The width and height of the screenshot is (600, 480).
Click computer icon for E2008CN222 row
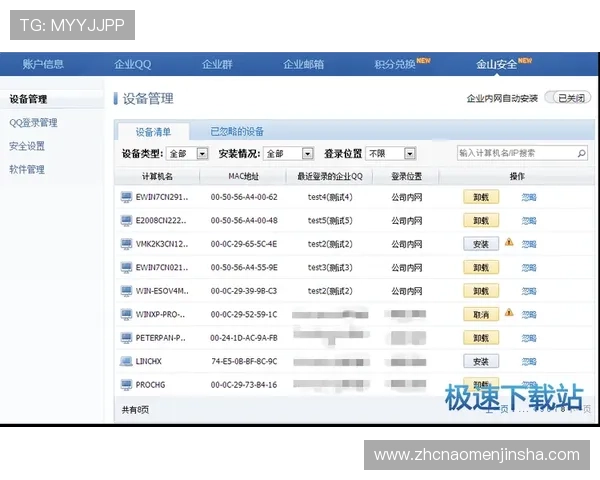[126, 220]
